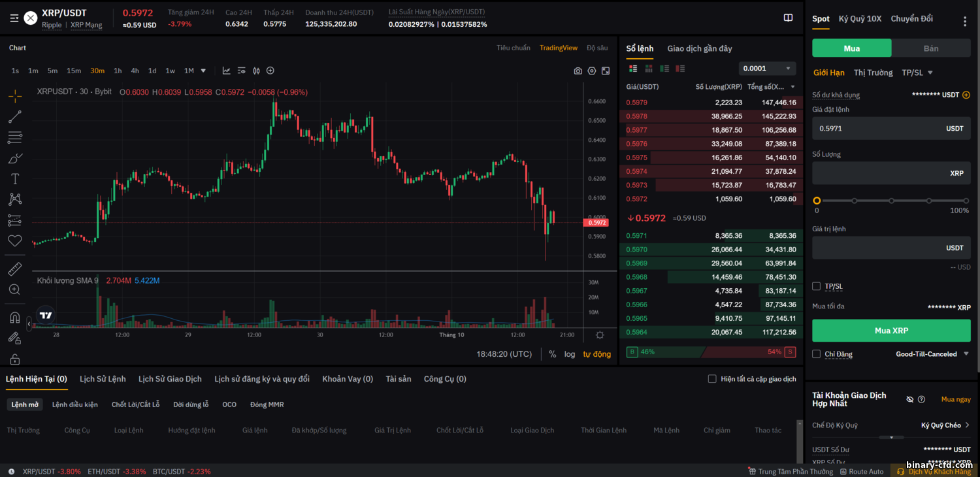Select the crosshair cursor tool
980x477 pixels.
[x=14, y=96]
